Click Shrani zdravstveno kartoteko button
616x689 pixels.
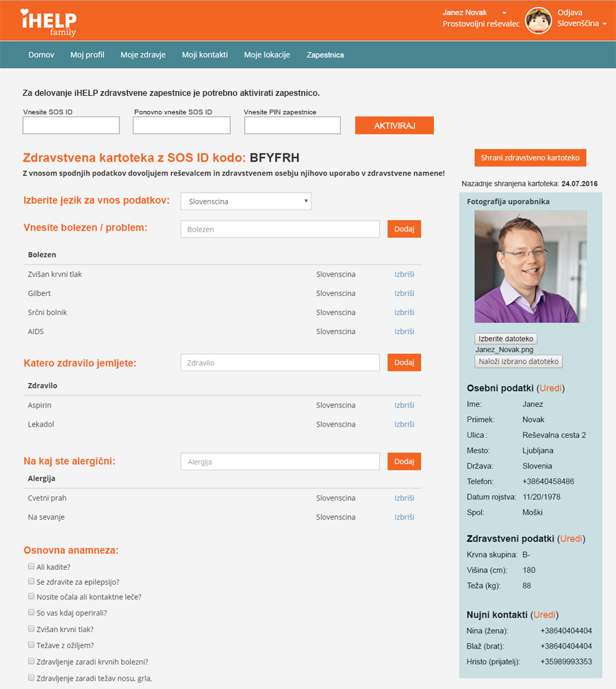(530, 158)
